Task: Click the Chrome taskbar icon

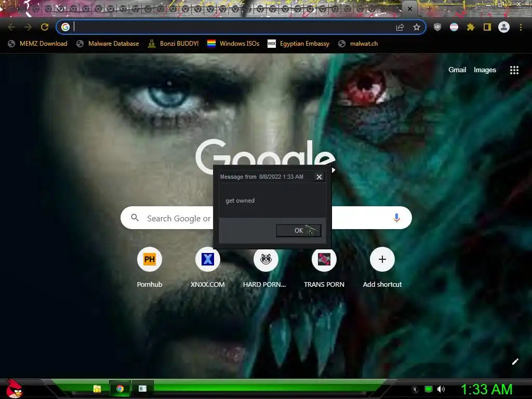Action: [120, 389]
